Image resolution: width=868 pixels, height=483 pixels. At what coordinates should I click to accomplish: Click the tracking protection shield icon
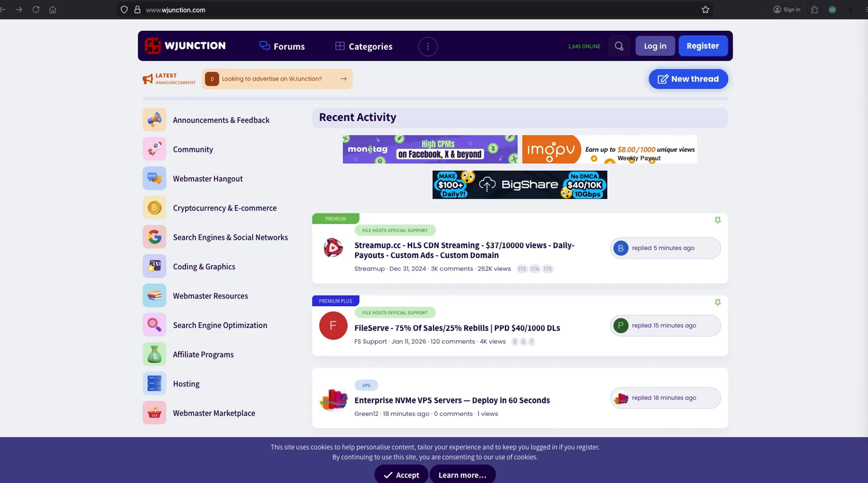(124, 9)
